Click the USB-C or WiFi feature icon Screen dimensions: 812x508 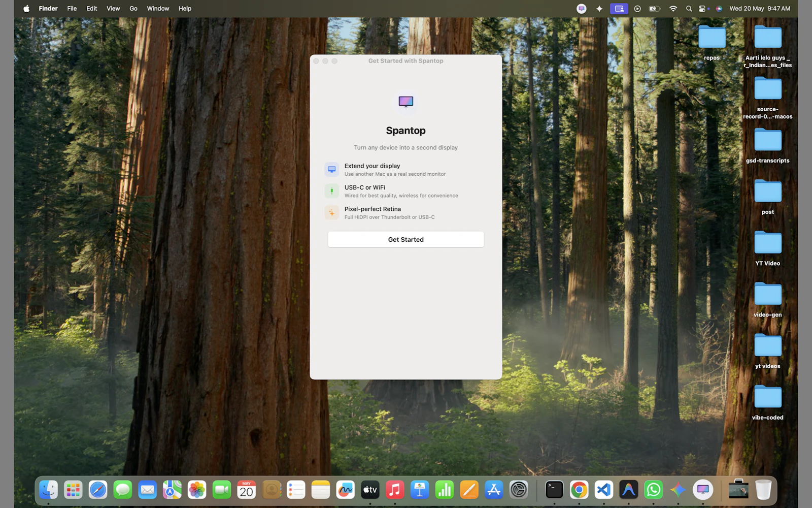coord(331,191)
